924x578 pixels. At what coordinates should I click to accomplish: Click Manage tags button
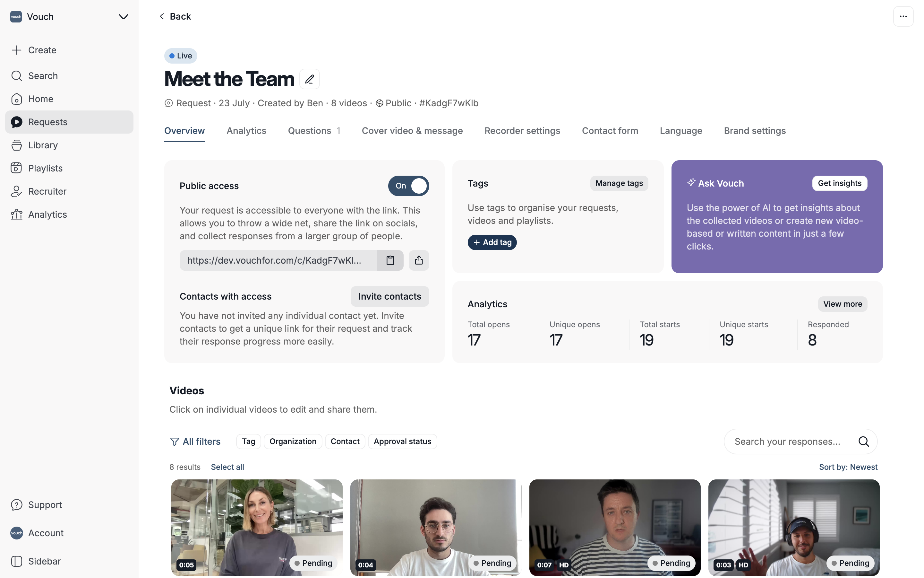(619, 183)
